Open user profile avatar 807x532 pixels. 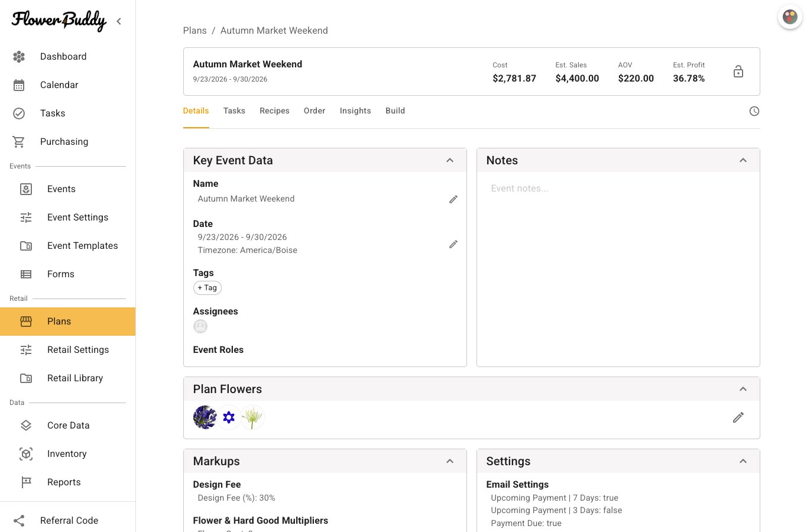click(790, 17)
